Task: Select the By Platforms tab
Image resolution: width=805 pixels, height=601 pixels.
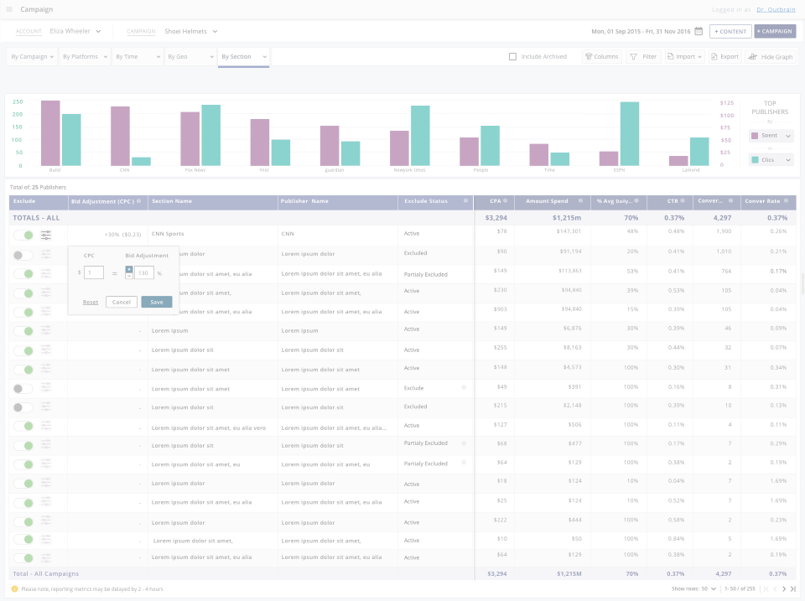Action: coord(84,57)
